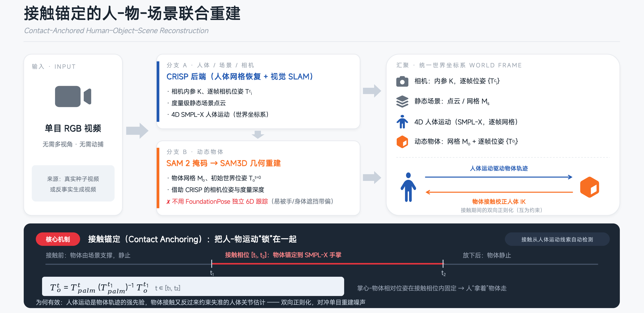The image size is (644, 313).
Task: Click the label 人体运动驱动物体轨迹
Action: tap(499, 168)
